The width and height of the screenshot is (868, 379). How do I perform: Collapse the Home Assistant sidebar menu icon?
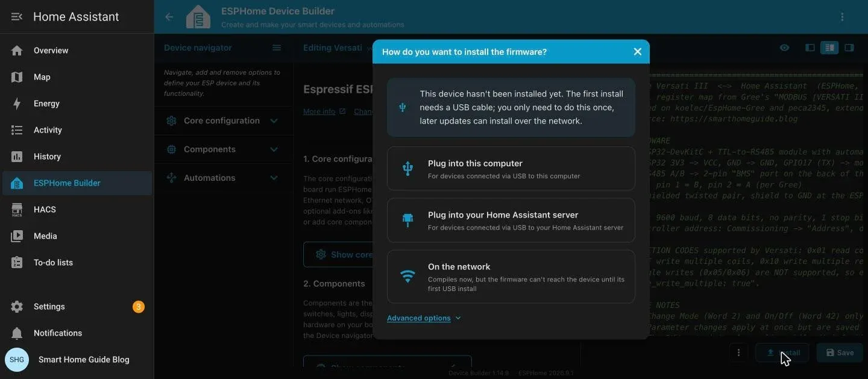click(x=17, y=17)
